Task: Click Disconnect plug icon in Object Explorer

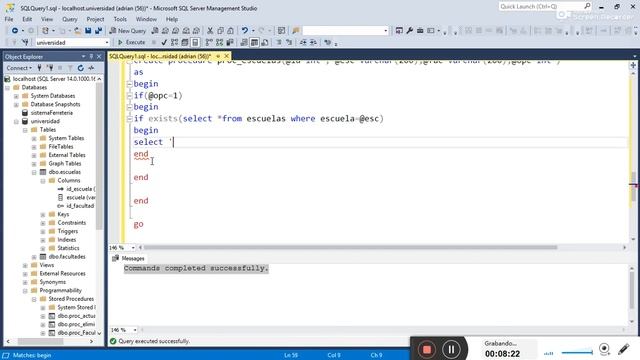Action: 50,68
